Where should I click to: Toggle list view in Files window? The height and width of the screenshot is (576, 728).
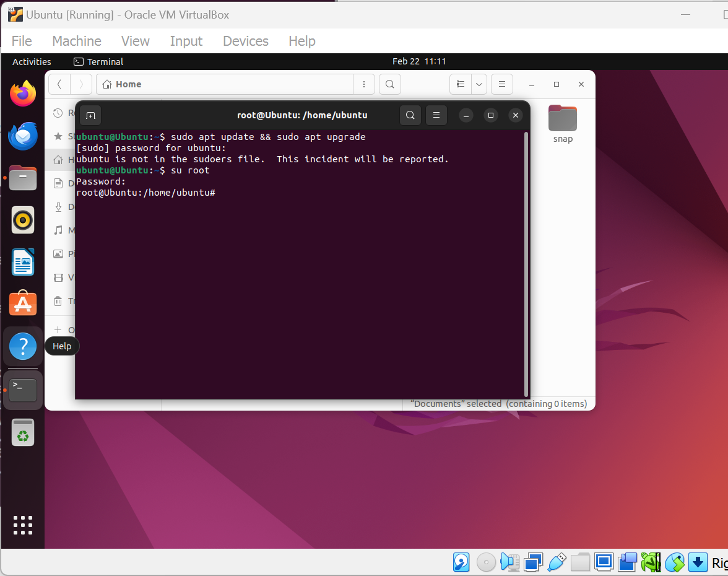point(461,84)
